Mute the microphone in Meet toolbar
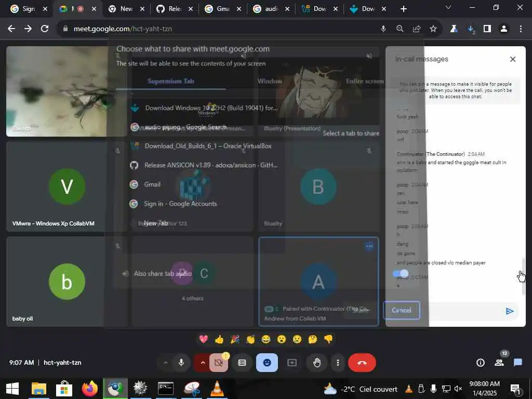Image resolution: width=532 pixels, height=399 pixels. click(181, 363)
